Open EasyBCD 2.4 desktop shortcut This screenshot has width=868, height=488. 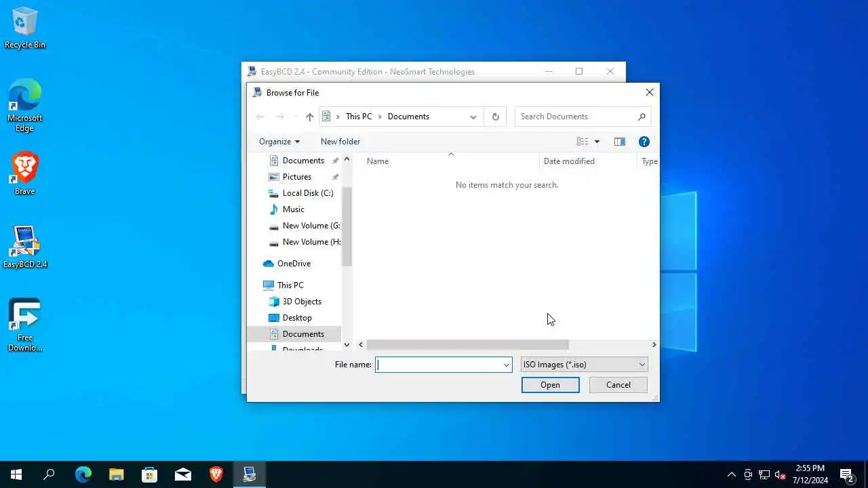[25, 247]
